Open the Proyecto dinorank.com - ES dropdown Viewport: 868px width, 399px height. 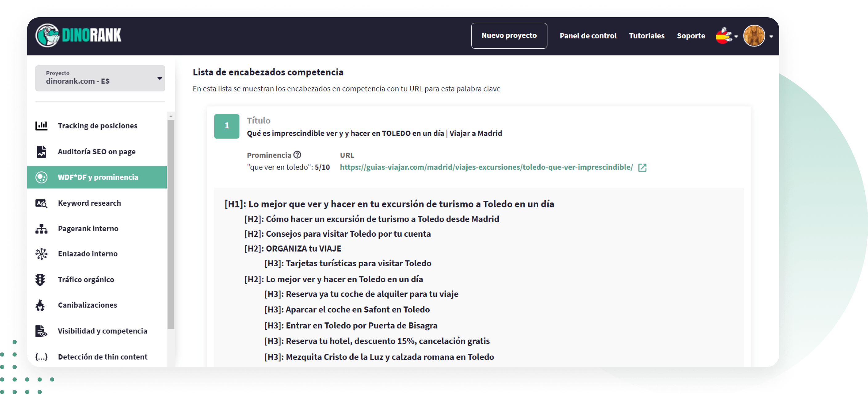[x=100, y=78]
